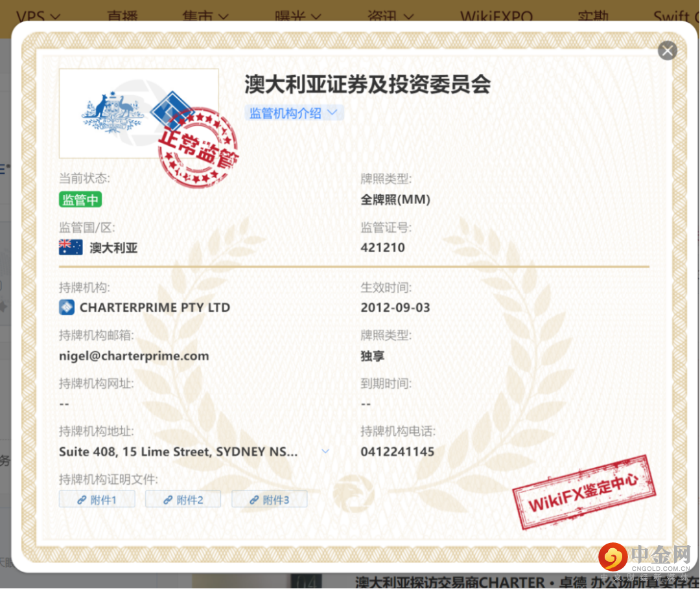Open attachment 附件3
700x589 pixels.
[x=269, y=500]
